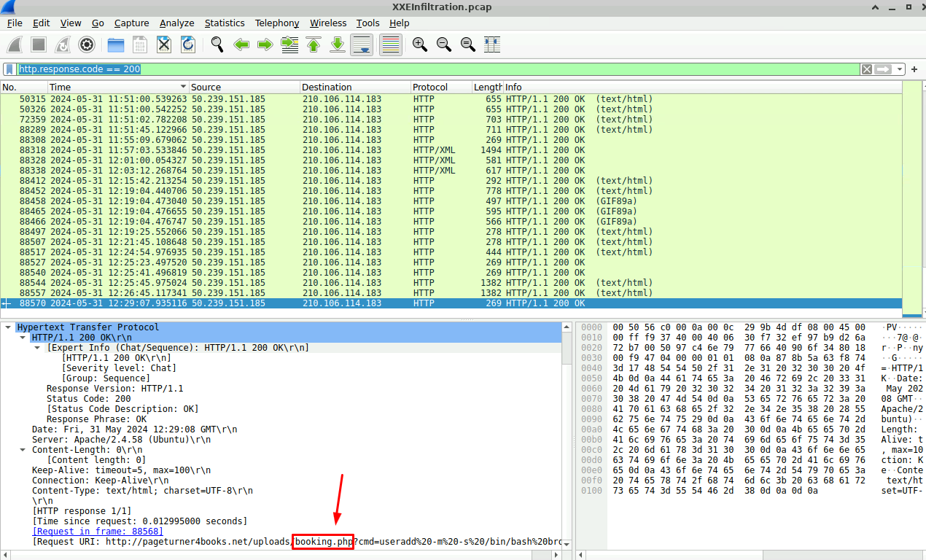This screenshot has width=926, height=560.
Task: Sort by the Destination column header
Action: click(x=355, y=87)
